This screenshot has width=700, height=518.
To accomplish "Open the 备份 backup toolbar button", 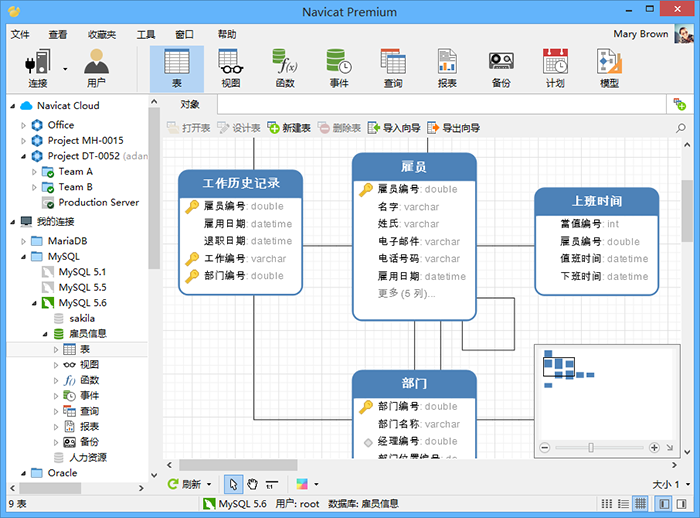I will (501, 68).
